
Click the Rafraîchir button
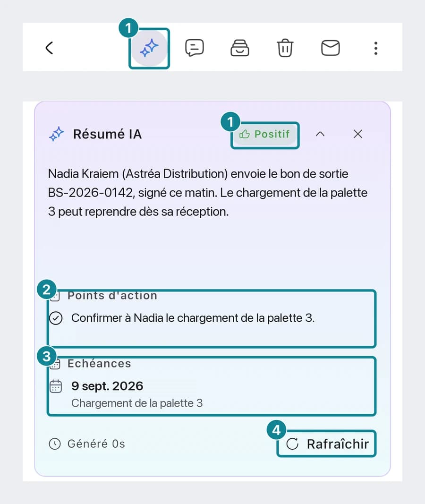click(x=326, y=444)
